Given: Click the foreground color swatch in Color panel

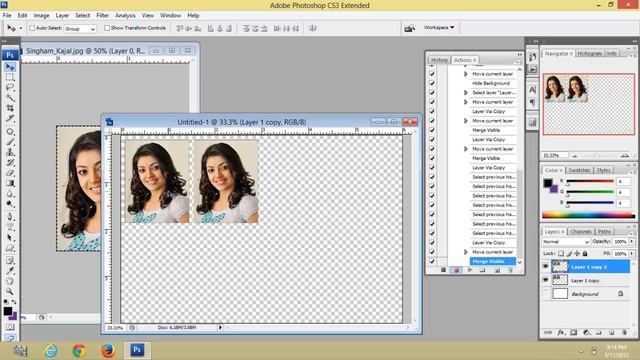Looking at the screenshot, I should pos(548,183).
